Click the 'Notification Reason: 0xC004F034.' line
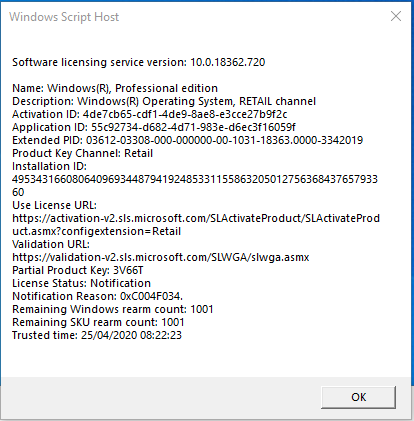The width and height of the screenshot is (414, 421). [98, 296]
